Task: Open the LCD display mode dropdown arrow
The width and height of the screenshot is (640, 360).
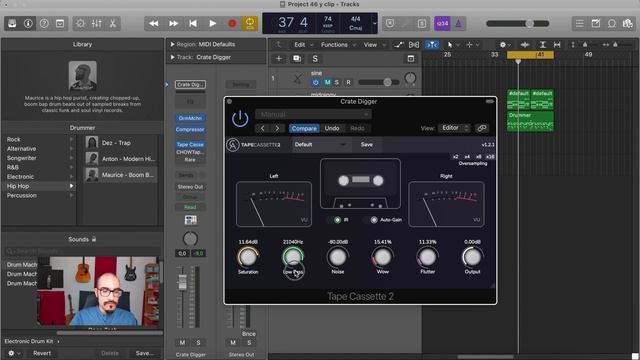Action: click(375, 24)
